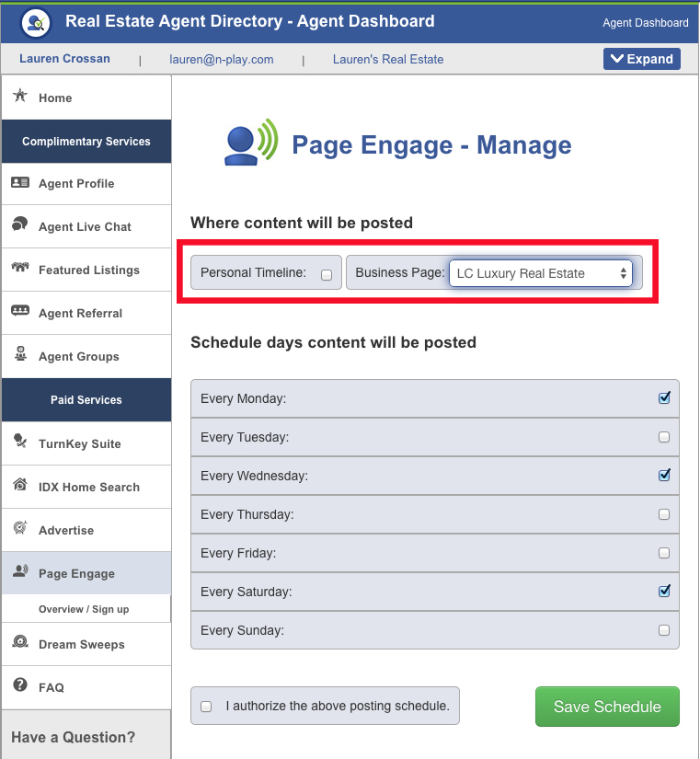700x759 pixels.
Task: Uncheck the Every Monday checkbox
Action: pyautogui.click(x=664, y=398)
